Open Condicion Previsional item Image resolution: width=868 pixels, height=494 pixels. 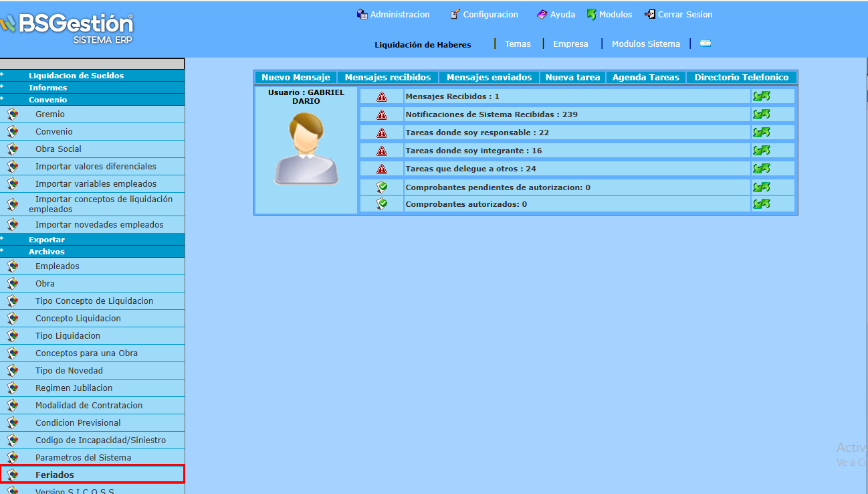coord(78,423)
